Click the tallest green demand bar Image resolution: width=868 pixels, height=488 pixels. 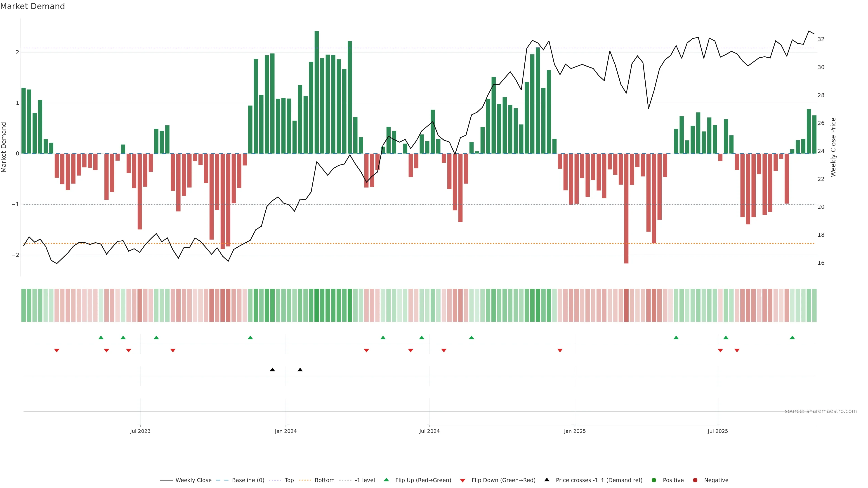tap(317, 91)
